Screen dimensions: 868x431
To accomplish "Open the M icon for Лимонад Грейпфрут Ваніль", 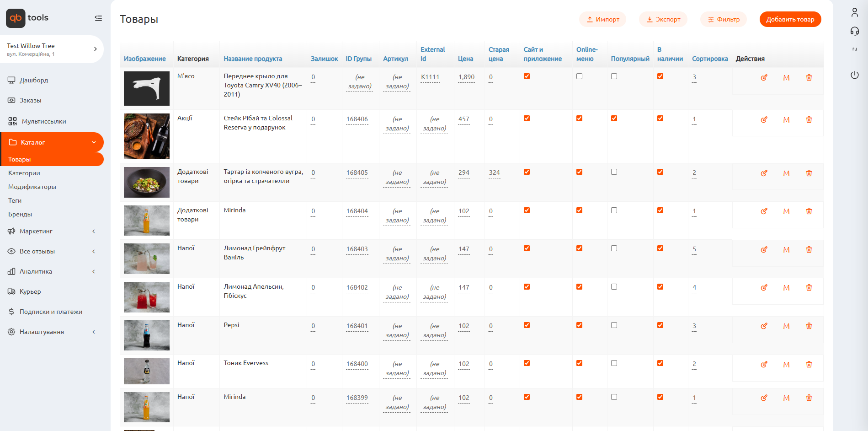I will pos(786,250).
